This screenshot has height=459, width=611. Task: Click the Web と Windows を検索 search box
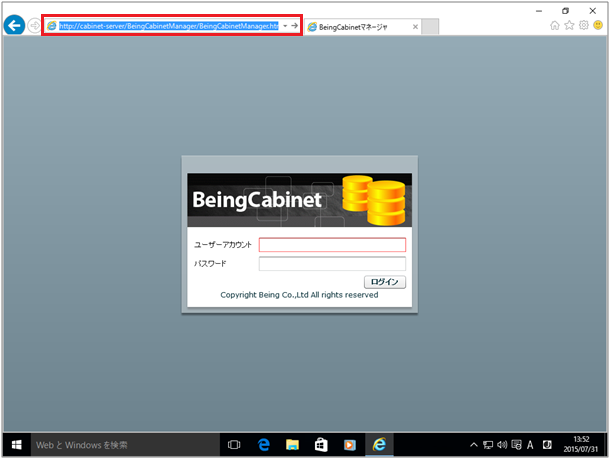tap(125, 445)
